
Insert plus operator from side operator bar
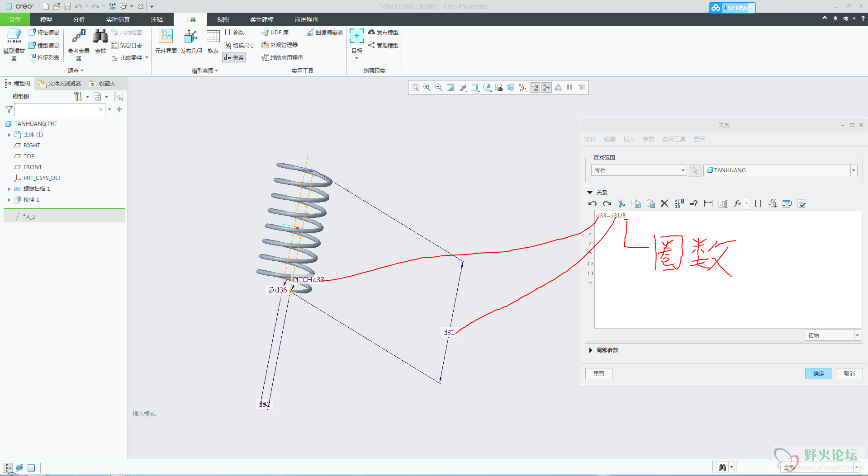click(590, 214)
